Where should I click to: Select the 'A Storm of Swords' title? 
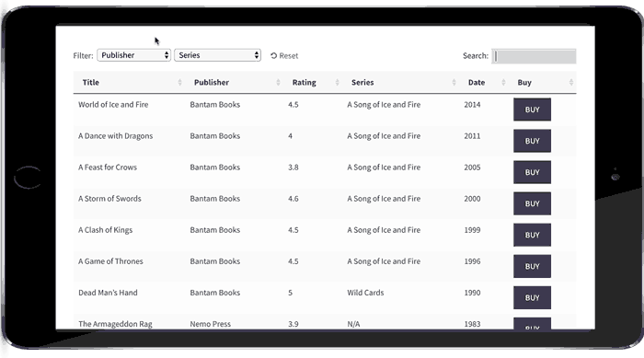coord(109,199)
